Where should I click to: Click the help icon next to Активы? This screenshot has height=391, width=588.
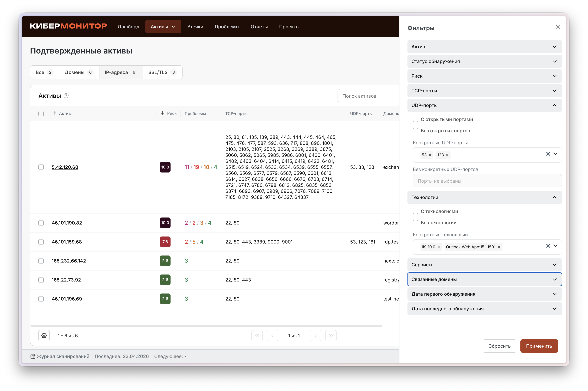(66, 96)
